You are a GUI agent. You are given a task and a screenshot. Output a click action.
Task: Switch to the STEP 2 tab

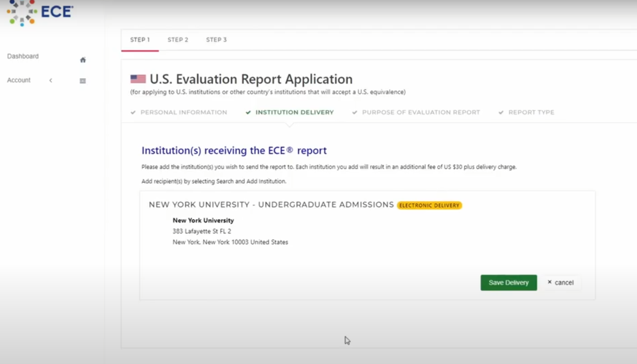178,40
